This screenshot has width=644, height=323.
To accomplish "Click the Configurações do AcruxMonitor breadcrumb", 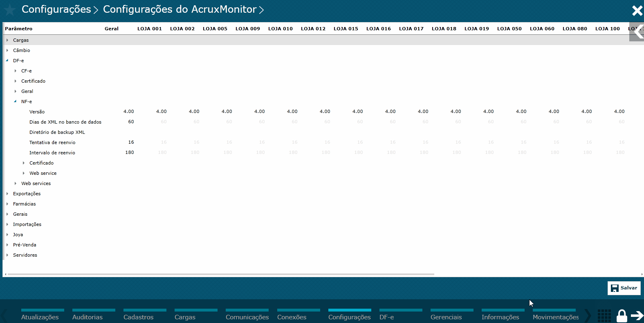I will [x=180, y=9].
